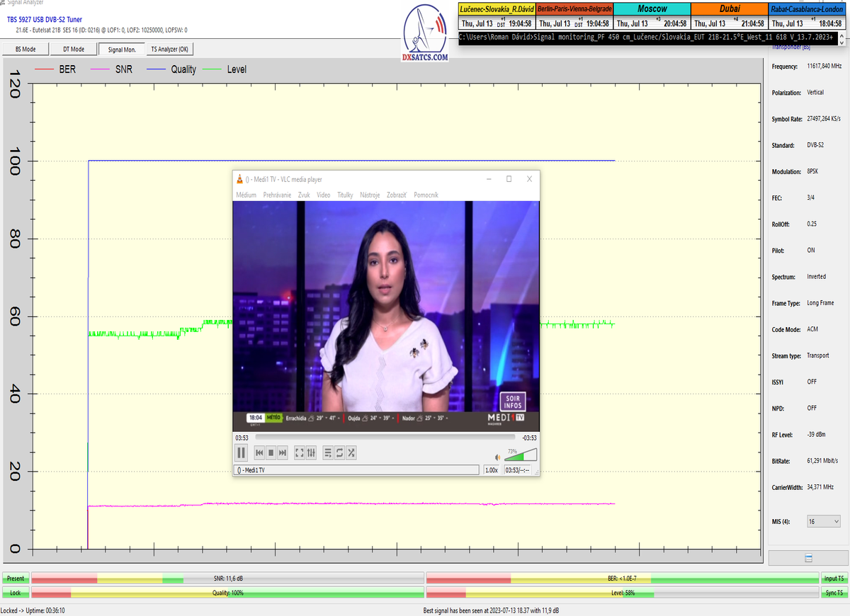Click the VLC stop playback button
Viewport: 850px width, 616px height.
(271, 452)
